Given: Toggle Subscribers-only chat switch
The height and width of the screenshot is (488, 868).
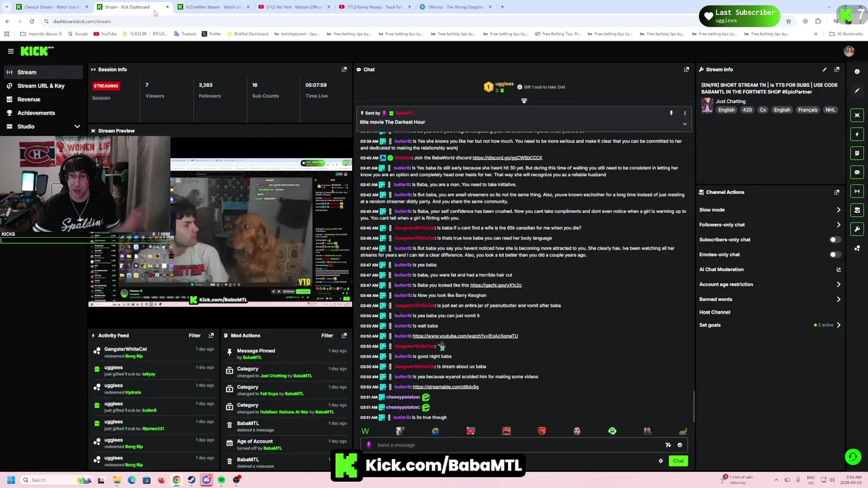Looking at the screenshot, I should (835, 240).
